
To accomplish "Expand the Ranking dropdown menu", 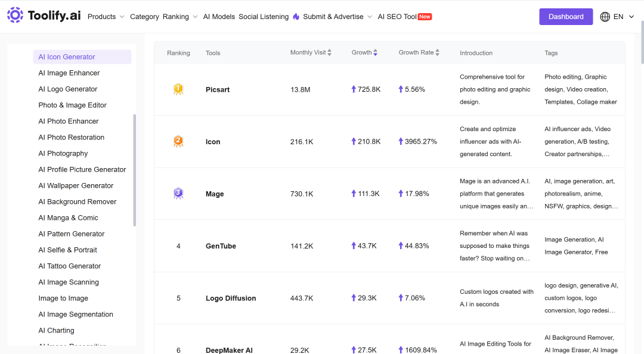I will 180,17.
